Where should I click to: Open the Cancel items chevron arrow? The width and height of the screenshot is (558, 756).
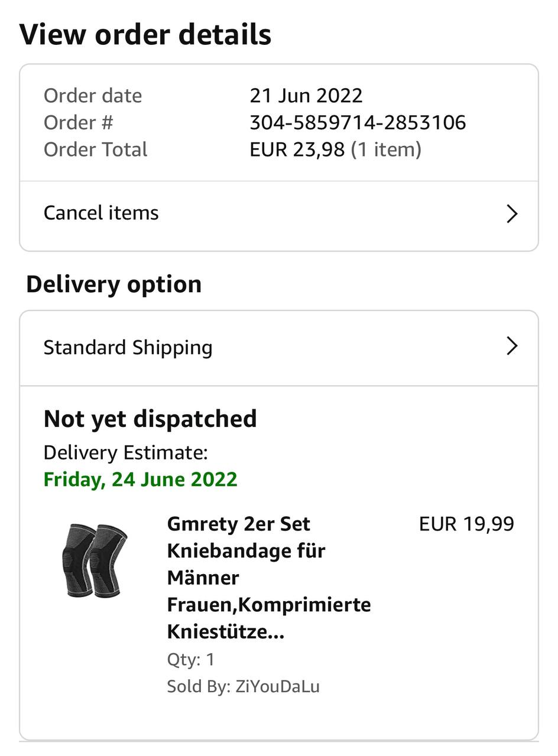pyautogui.click(x=512, y=214)
